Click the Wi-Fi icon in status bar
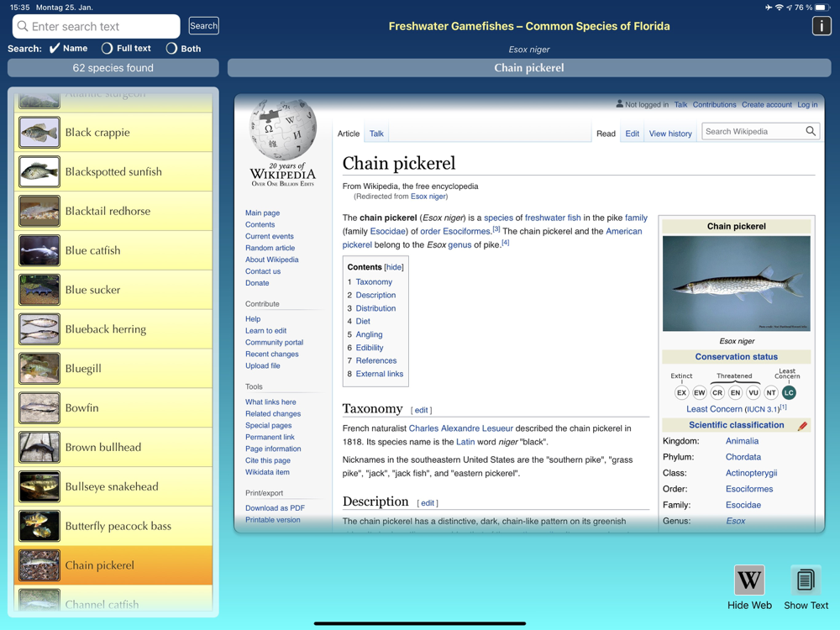The height and width of the screenshot is (630, 840). coord(780,8)
